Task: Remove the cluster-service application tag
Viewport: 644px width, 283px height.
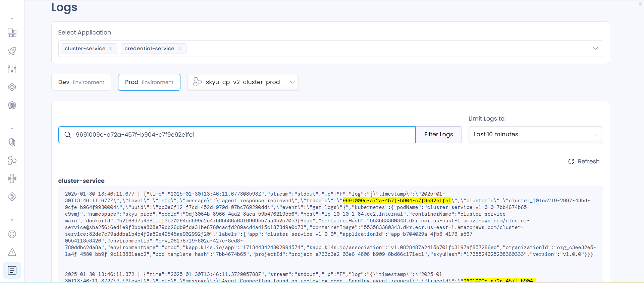Action: click(x=110, y=49)
